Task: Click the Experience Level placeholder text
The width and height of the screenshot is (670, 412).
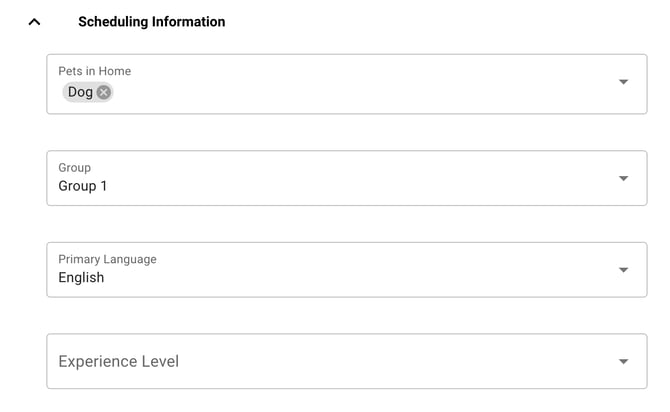Action: tap(118, 361)
